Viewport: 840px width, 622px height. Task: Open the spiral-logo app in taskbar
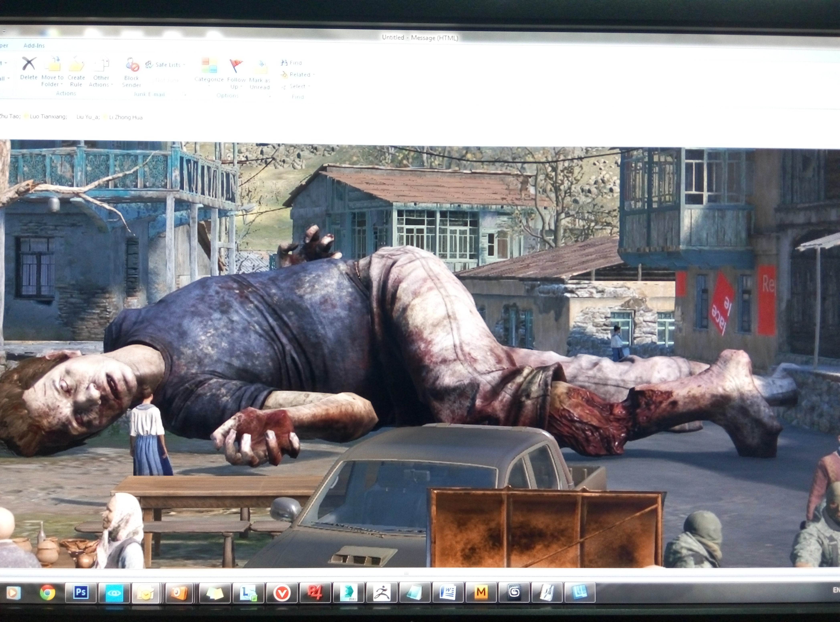pos(514,592)
